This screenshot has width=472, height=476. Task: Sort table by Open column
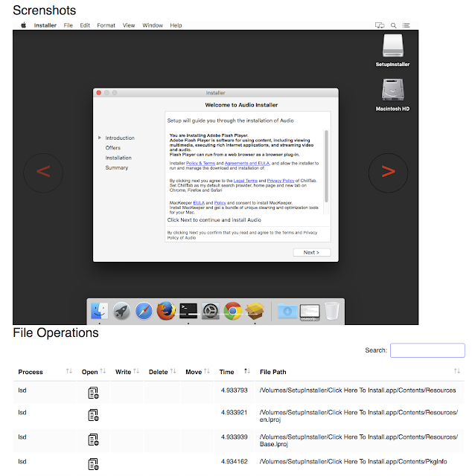93,372
